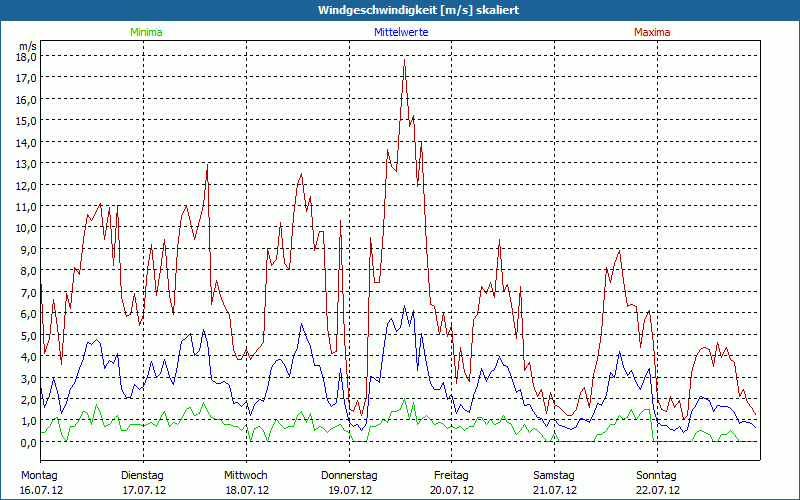The height and width of the screenshot is (500, 800).
Task: Click the 11,0 y-axis value
Action: pyautogui.click(x=28, y=207)
